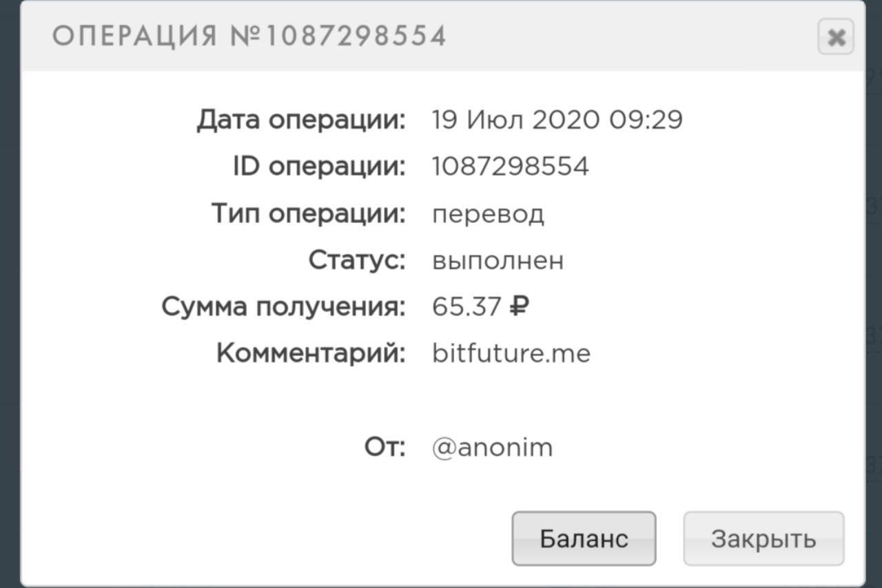Screen dimensions: 882x588
Task: Click the ОПЕРАЦИЯ № header title
Action: (x=249, y=36)
